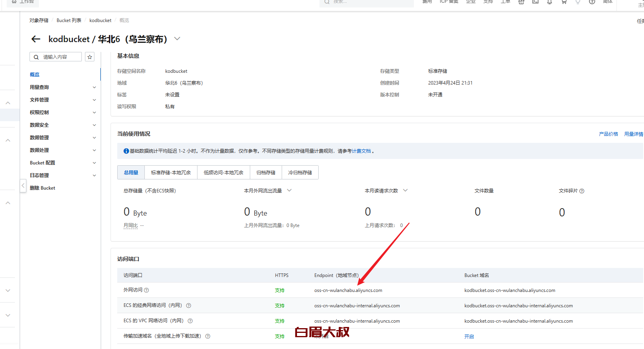Switch to the 总用量 tab
The width and height of the screenshot is (644, 349).
(131, 173)
